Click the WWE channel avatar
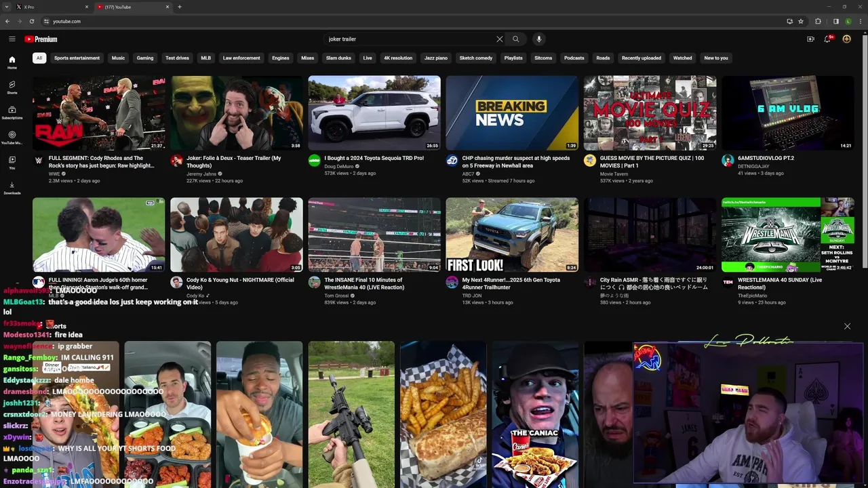 (39, 161)
